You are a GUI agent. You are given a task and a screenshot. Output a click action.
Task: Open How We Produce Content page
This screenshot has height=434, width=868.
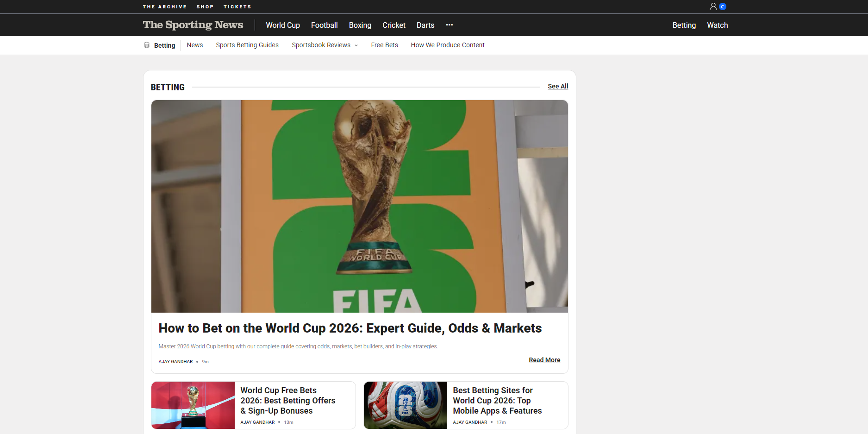[448, 45]
